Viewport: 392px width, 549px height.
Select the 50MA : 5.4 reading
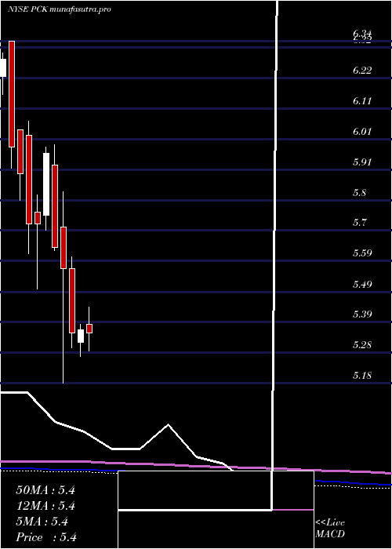[45, 490]
